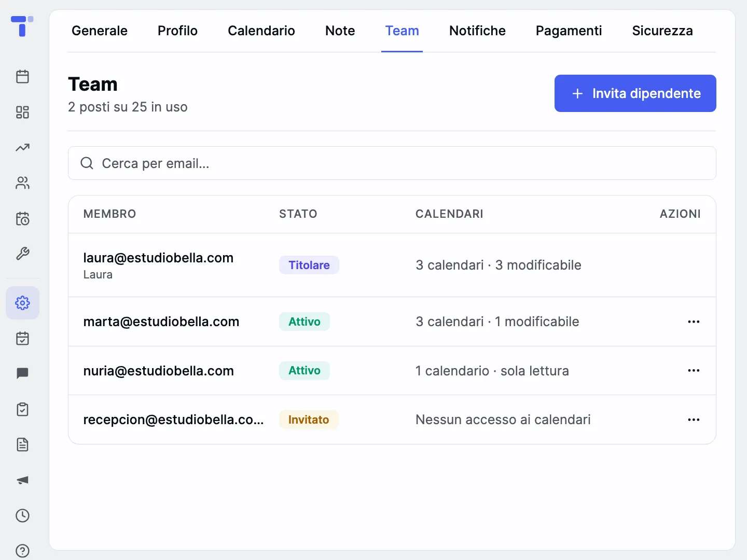This screenshot has height=560, width=747.
Task: Open the help question mark icon
Action: point(22,551)
